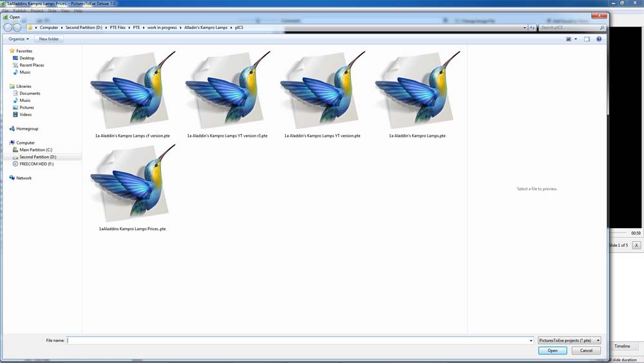Viewport: 644px width, 363px height.
Task: Click the Music note icon under Libraries
Action: 15,101
